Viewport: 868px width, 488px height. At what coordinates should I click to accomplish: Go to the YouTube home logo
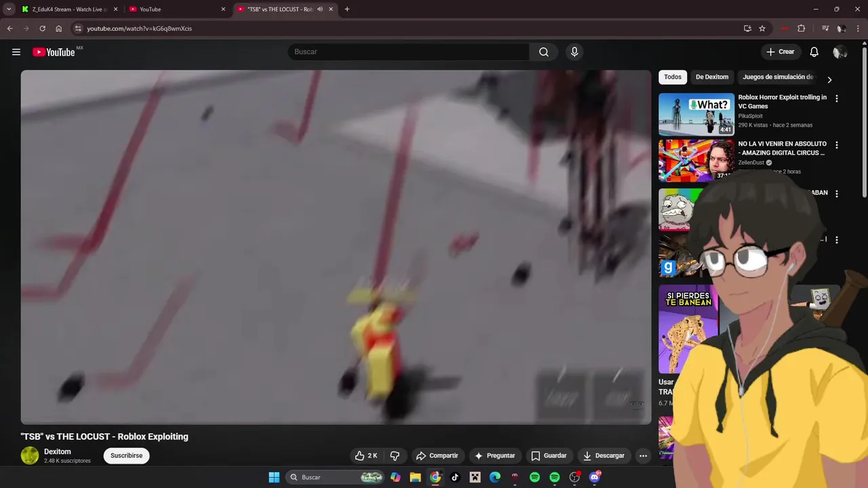pyautogui.click(x=54, y=52)
